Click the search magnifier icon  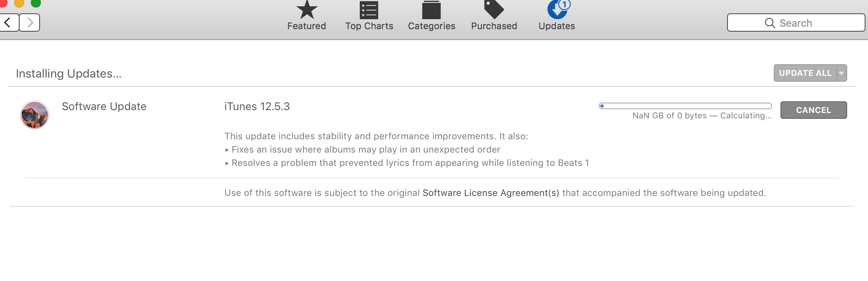point(770,23)
